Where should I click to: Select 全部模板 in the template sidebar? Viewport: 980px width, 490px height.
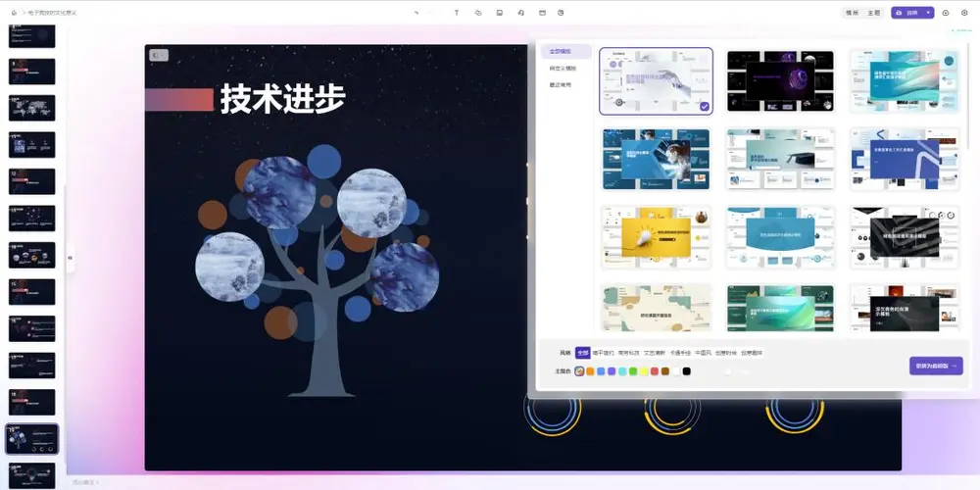click(565, 51)
